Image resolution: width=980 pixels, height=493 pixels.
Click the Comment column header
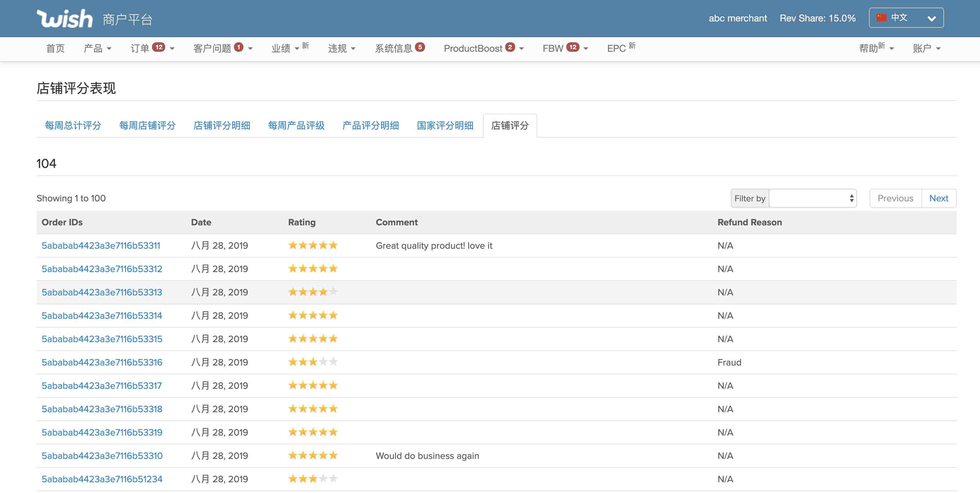point(396,222)
